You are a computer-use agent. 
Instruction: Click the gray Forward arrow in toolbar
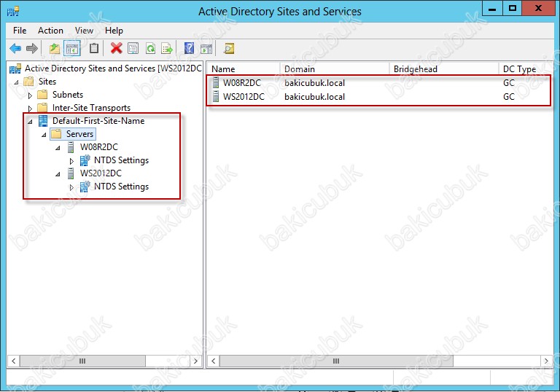pyautogui.click(x=32, y=48)
